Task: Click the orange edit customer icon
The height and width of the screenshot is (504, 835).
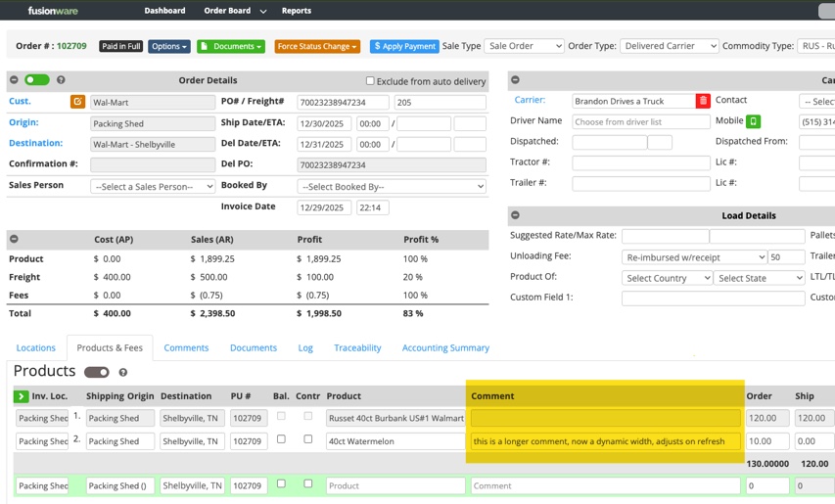Action: [77, 102]
